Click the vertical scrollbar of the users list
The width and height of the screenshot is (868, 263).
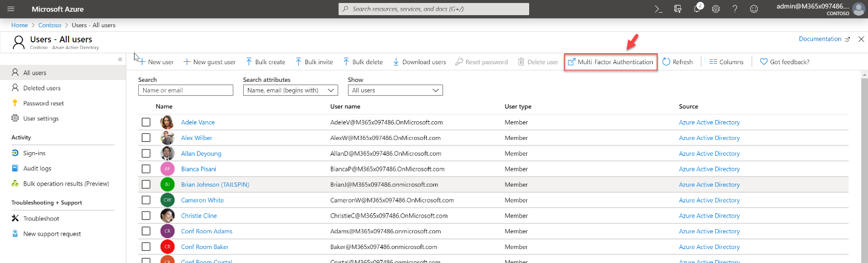point(863,167)
